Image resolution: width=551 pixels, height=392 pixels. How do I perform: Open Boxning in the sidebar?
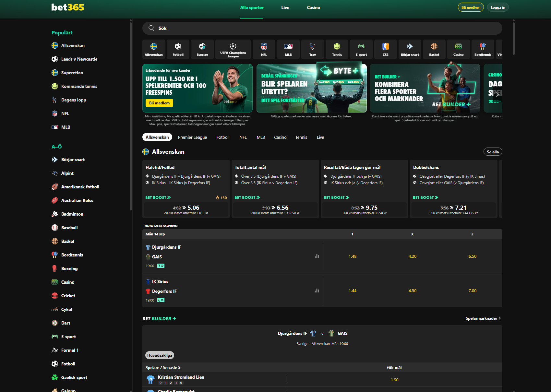(x=69, y=268)
